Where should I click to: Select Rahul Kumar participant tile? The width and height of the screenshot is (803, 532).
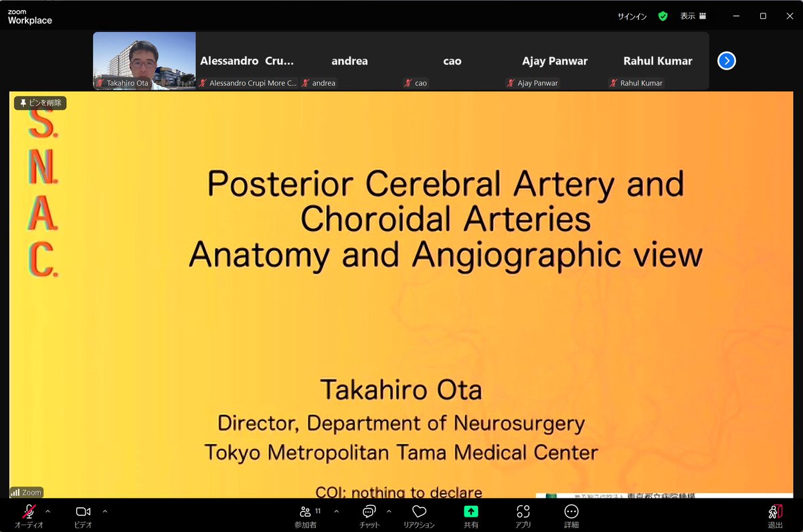[658, 61]
